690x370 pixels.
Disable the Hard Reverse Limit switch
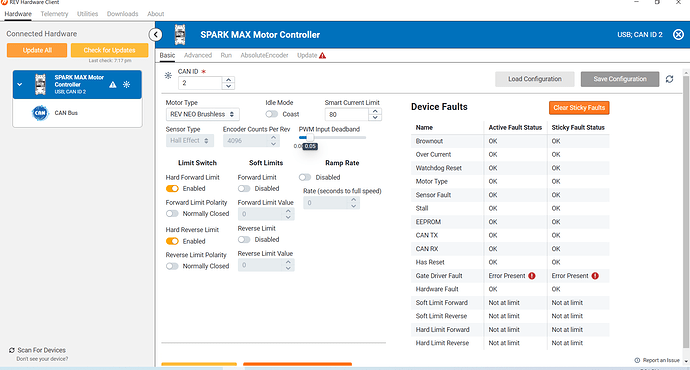(x=172, y=241)
